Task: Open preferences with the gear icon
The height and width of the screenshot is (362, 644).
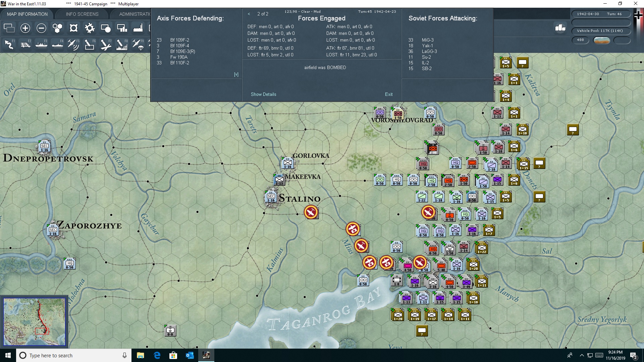Action: point(90,28)
